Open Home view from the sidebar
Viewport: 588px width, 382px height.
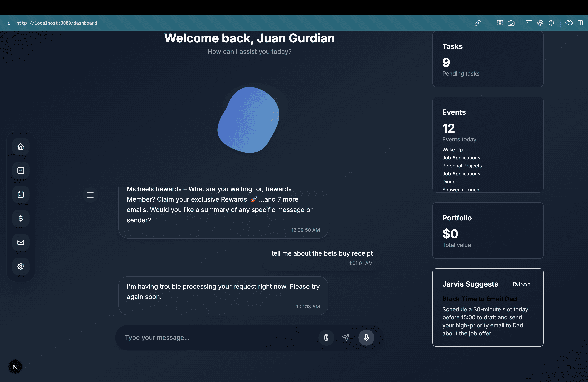click(x=21, y=146)
